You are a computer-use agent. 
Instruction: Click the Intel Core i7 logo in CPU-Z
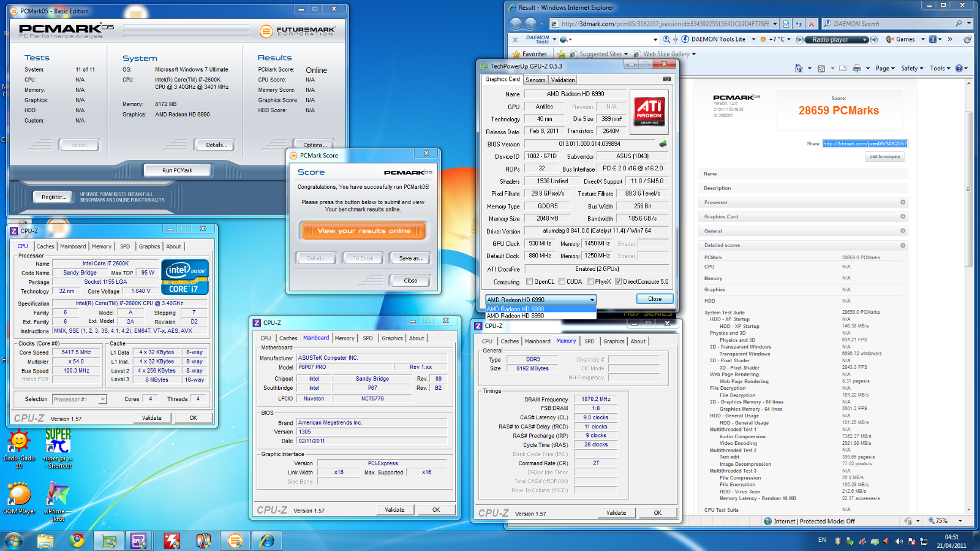(x=184, y=276)
